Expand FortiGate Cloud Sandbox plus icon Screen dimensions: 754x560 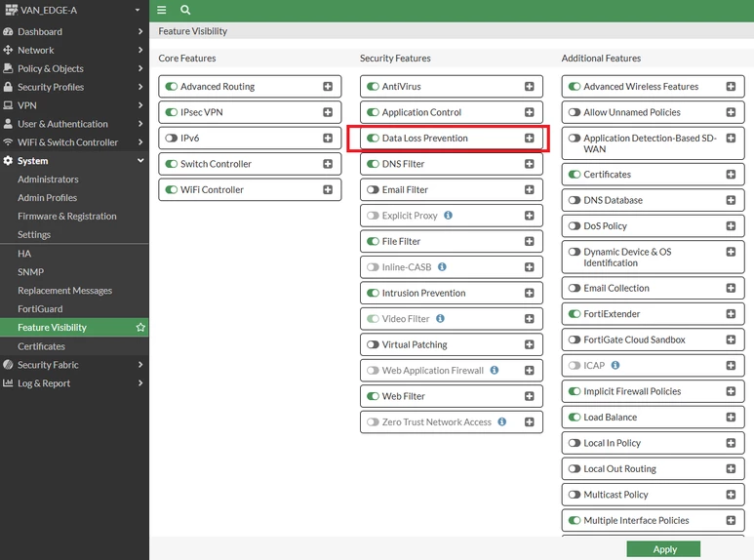[731, 340]
